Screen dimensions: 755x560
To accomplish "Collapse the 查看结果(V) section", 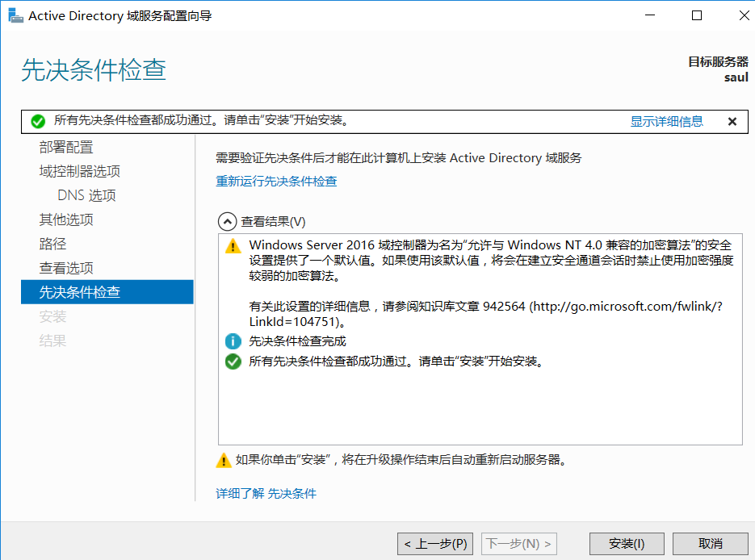I will [x=227, y=222].
